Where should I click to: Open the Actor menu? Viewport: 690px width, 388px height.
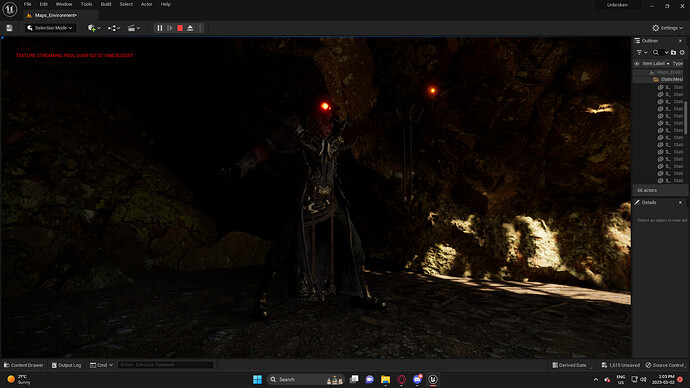pyautogui.click(x=147, y=4)
